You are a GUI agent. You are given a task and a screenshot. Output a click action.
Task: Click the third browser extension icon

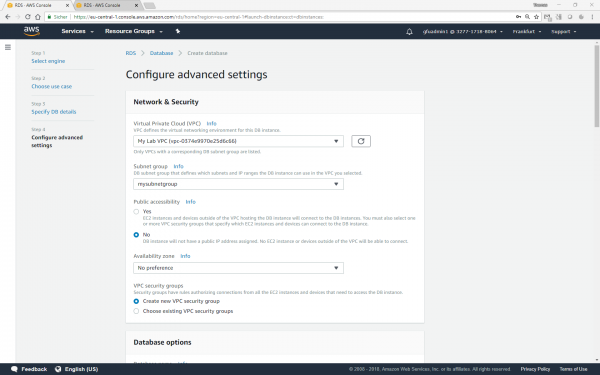(570, 17)
